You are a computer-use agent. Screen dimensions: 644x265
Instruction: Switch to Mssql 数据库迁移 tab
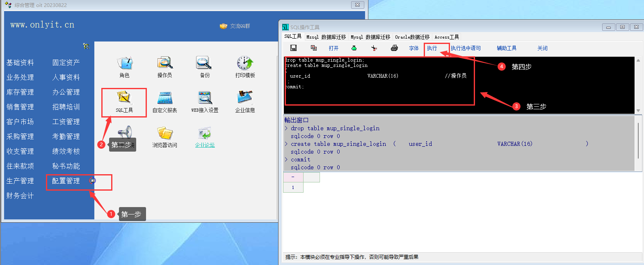[x=326, y=37]
